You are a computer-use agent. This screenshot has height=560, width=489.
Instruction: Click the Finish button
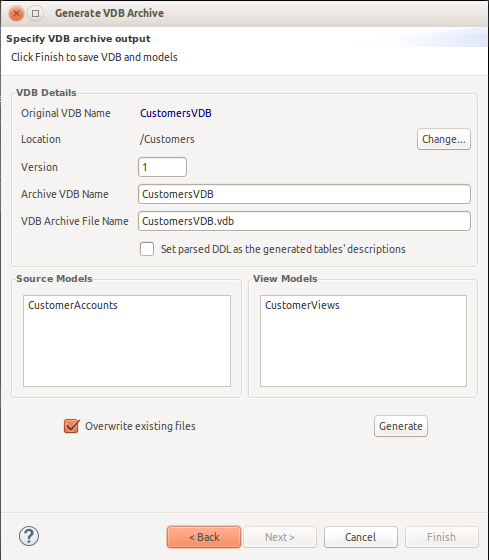tap(441, 537)
